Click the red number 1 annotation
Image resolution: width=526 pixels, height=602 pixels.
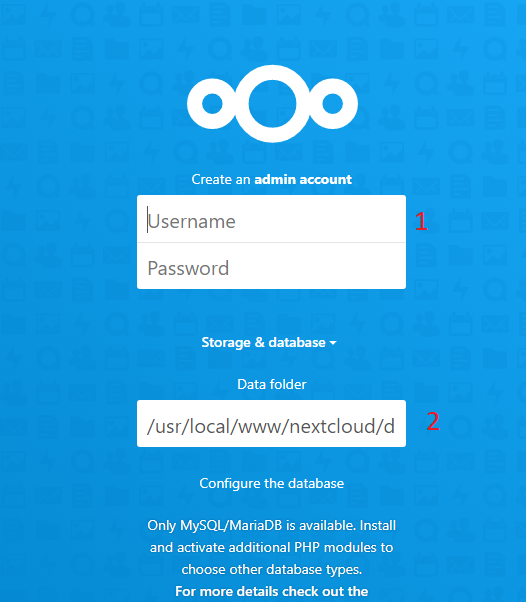[421, 222]
